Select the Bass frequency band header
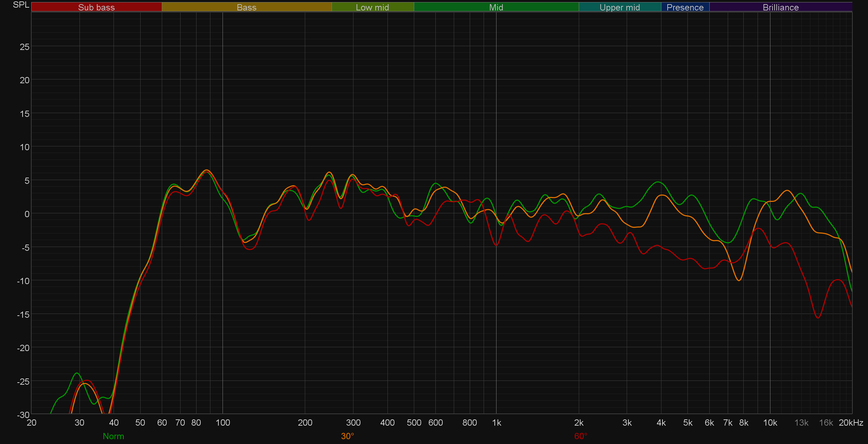868x444 pixels. point(247,7)
